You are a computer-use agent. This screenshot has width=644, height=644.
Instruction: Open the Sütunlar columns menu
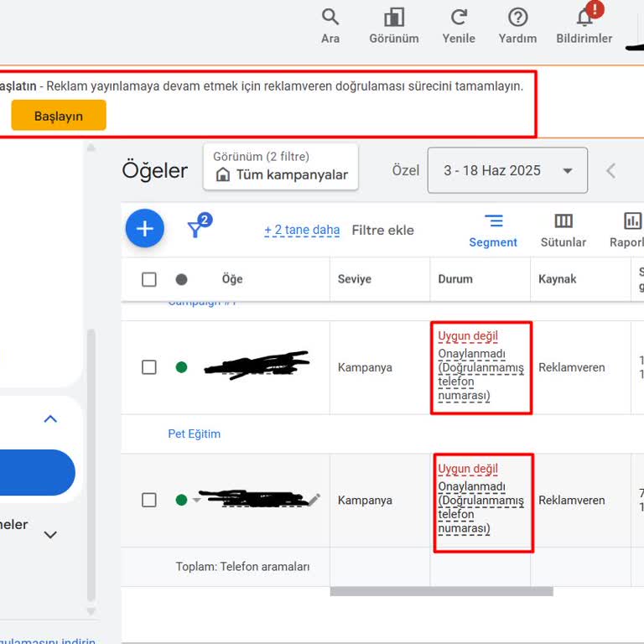(x=563, y=231)
